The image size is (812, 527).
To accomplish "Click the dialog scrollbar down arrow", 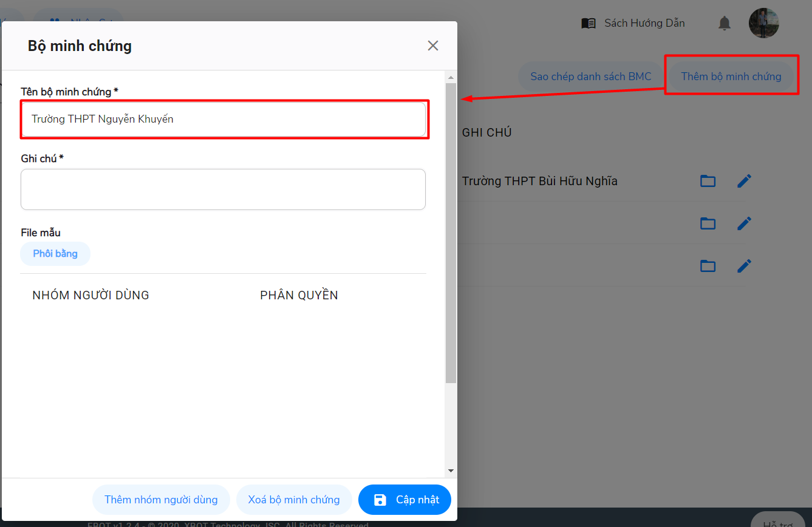I will [451, 471].
